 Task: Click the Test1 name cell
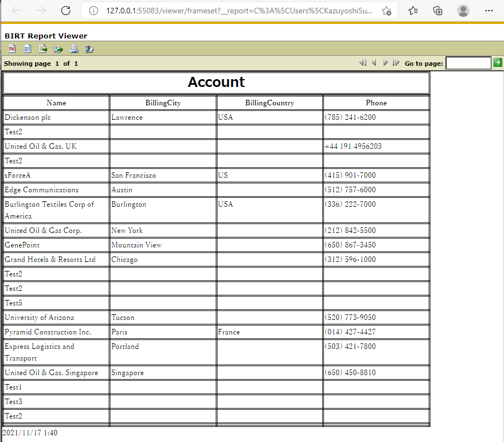[x=56, y=387]
